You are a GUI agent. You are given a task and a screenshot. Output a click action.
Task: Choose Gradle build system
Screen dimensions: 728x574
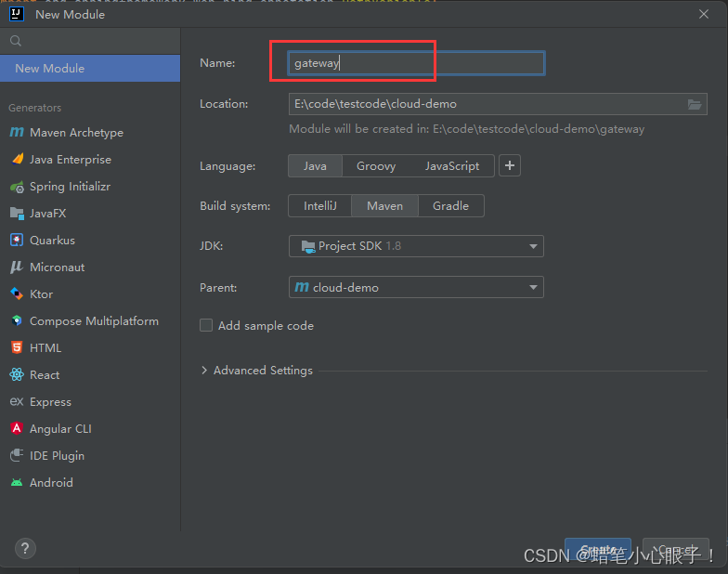click(451, 206)
